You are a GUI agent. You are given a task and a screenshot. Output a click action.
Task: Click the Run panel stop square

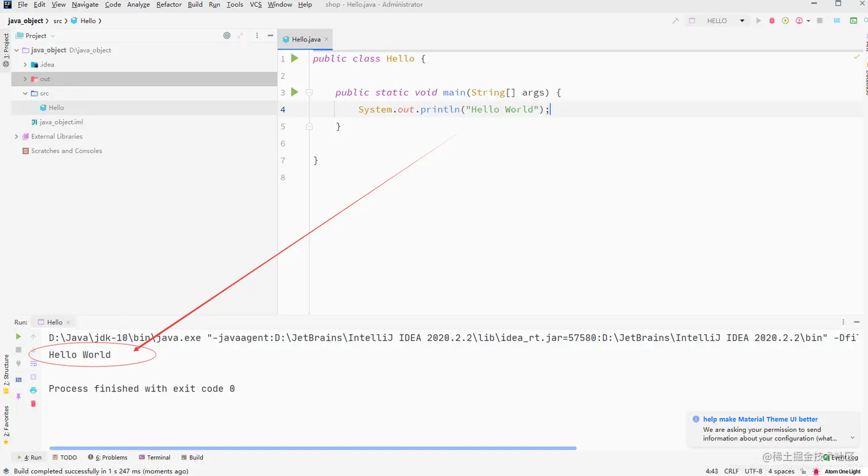tap(18, 350)
